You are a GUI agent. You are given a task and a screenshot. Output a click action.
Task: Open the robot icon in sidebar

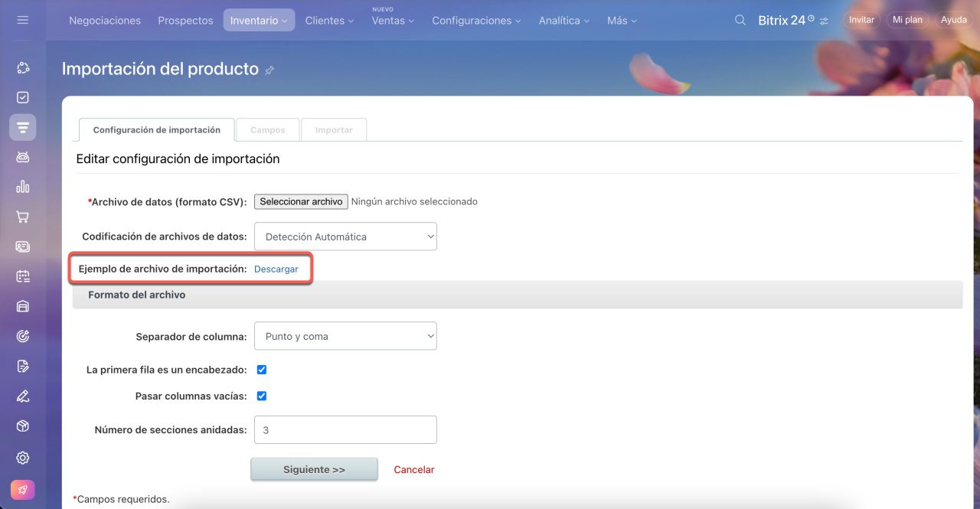click(23, 157)
